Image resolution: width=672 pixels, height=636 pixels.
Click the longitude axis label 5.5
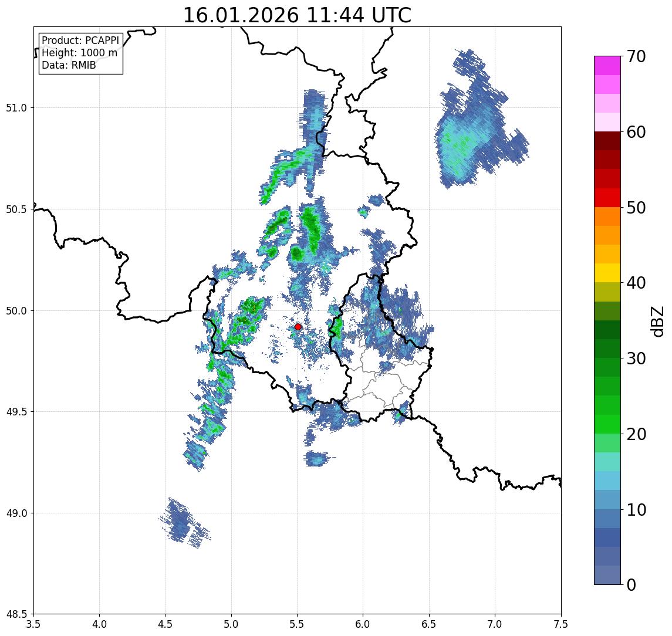(x=297, y=624)
